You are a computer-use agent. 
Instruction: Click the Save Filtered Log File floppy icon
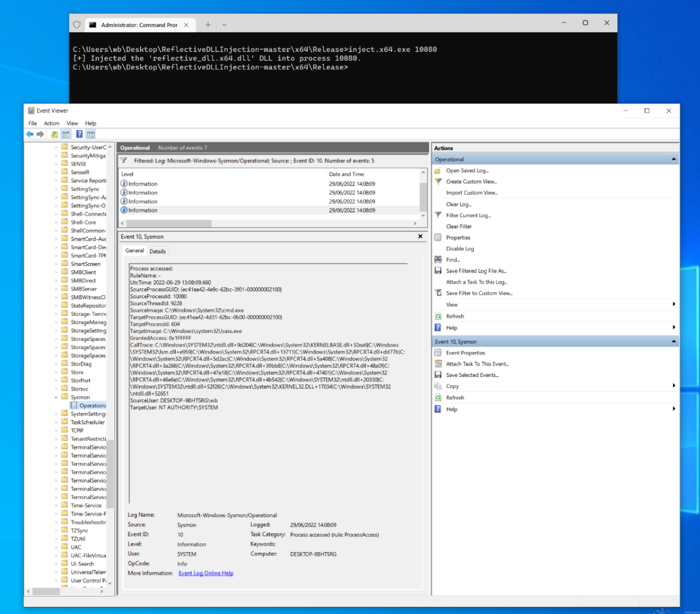438,271
